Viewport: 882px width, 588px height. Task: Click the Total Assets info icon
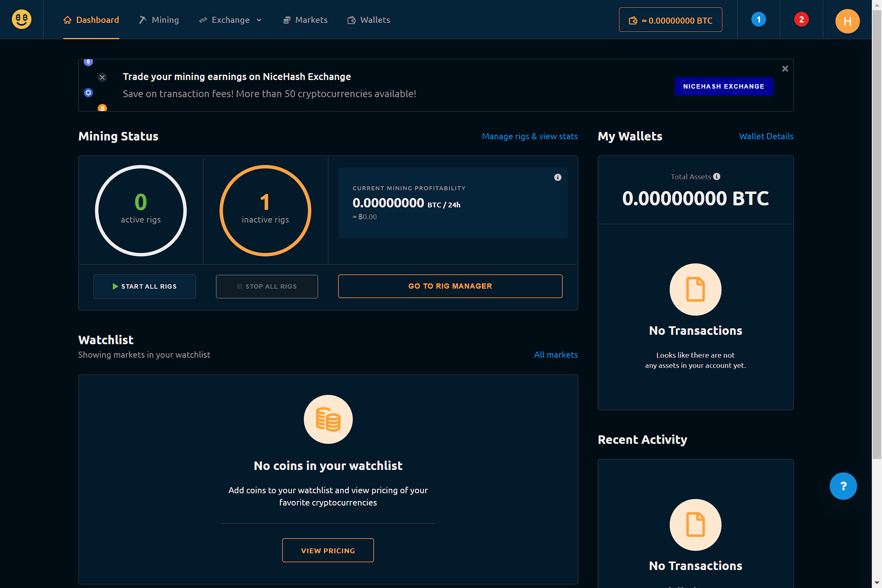(717, 176)
